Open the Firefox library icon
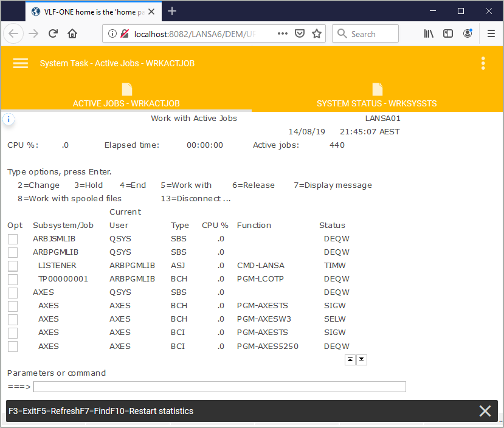The height and width of the screenshot is (428, 504). click(429, 34)
